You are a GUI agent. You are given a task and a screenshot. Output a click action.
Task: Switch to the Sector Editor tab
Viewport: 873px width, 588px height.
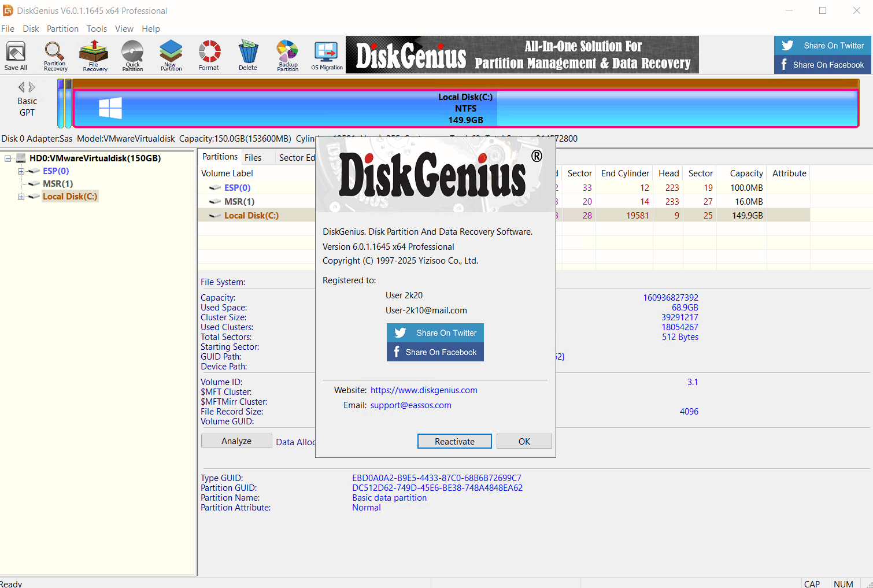(297, 158)
